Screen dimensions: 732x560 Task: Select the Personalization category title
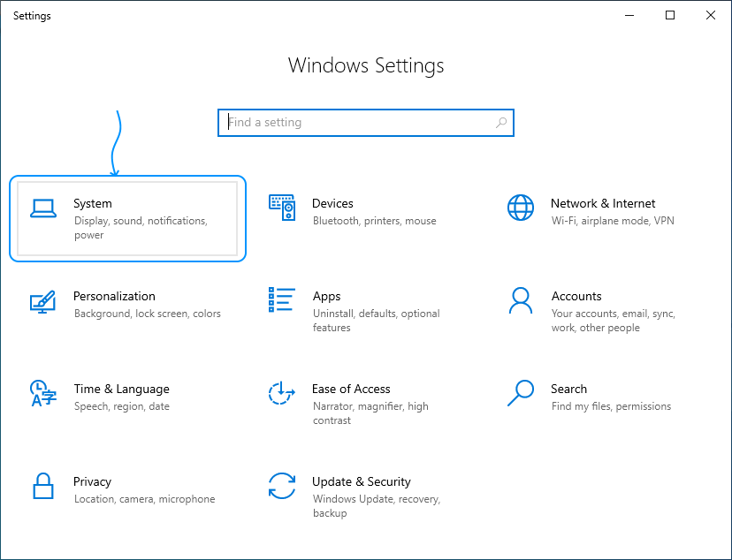(x=114, y=297)
